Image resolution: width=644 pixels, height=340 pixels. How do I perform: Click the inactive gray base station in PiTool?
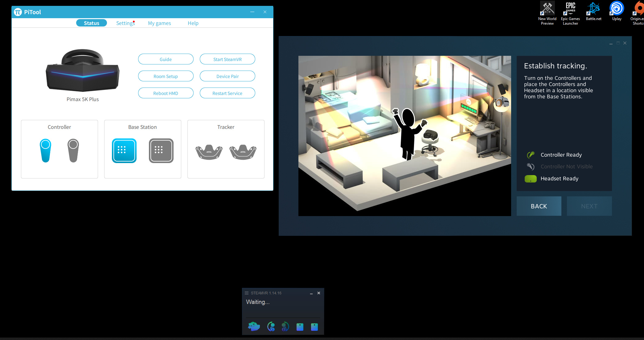[x=161, y=150]
